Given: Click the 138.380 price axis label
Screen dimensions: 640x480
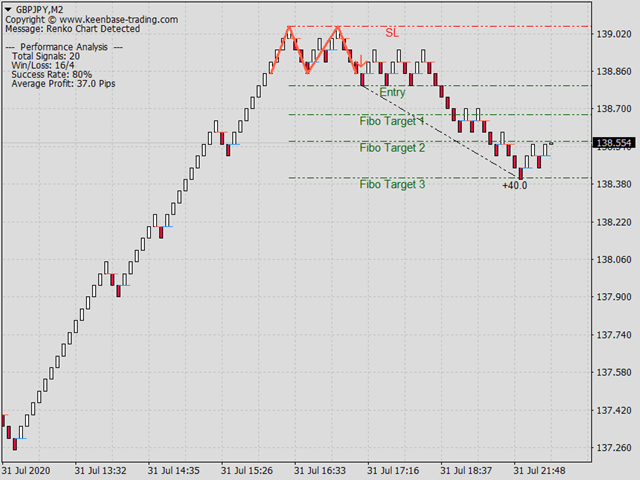Looking at the screenshot, I should coord(614,184).
